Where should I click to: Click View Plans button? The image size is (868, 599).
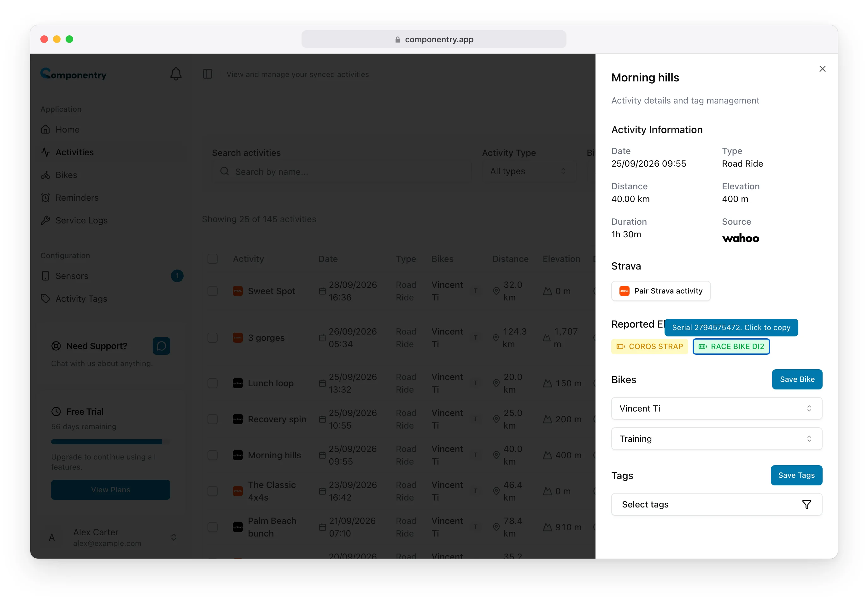coord(111,490)
